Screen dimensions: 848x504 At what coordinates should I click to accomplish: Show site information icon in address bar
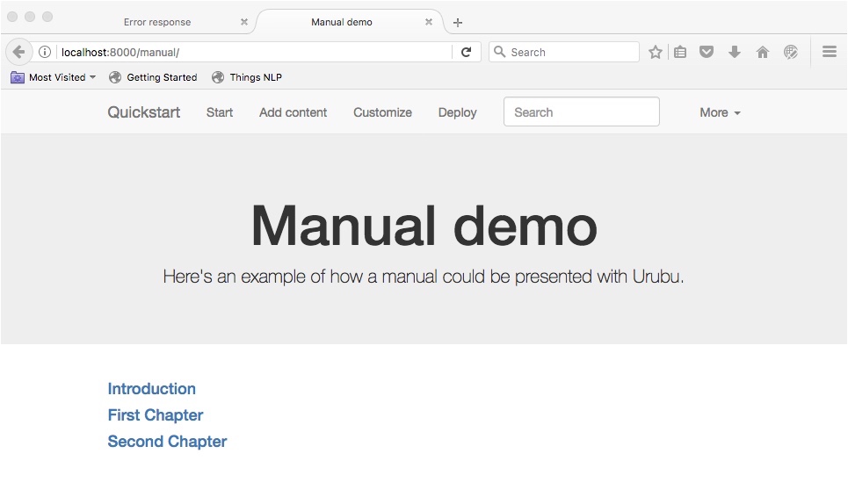(45, 52)
